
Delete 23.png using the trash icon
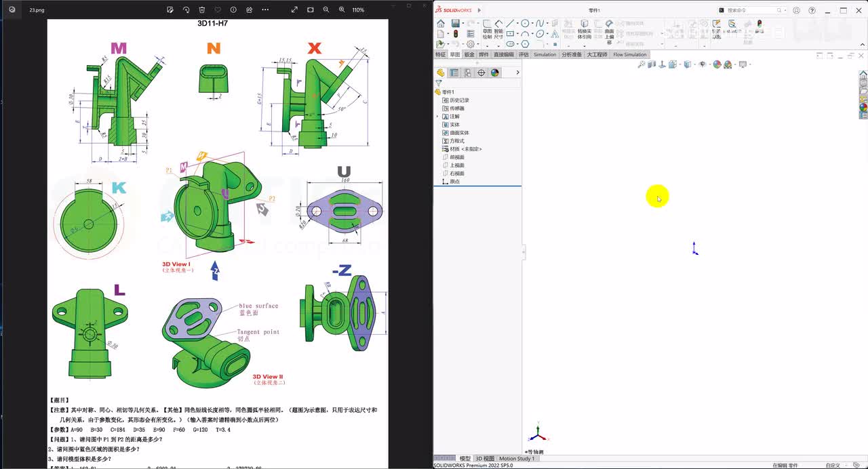[202, 10]
